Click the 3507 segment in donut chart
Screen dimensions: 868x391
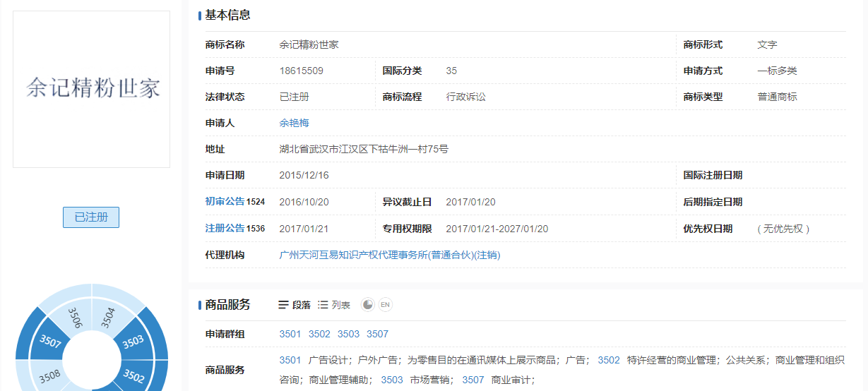click(x=50, y=344)
